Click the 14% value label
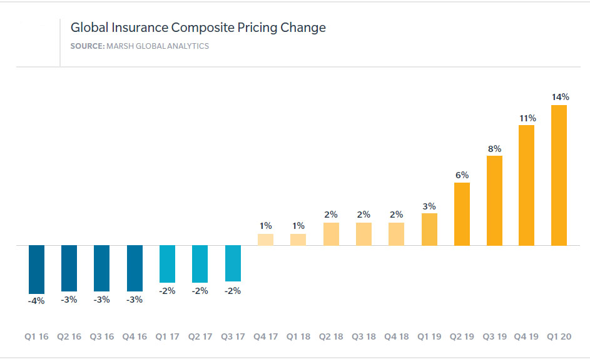590x364 pixels. coord(560,97)
